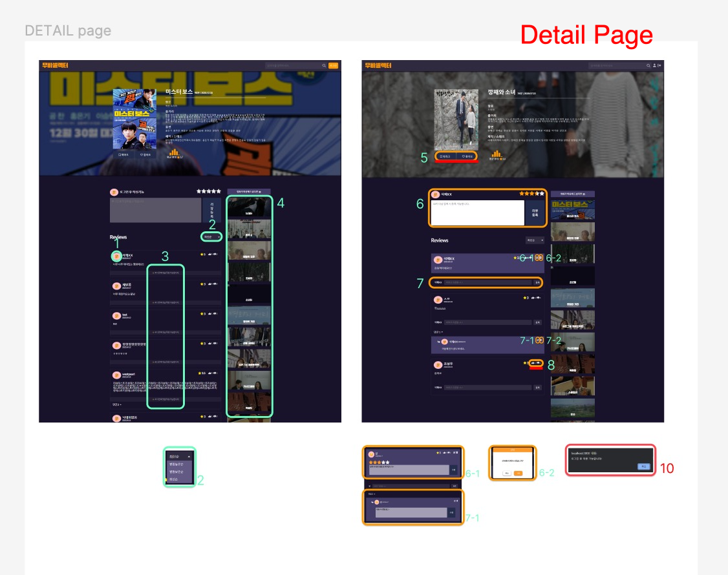This screenshot has width=728, height=575.
Task: Click the bookmark icon in the 찜하기 button
Action: [441, 156]
